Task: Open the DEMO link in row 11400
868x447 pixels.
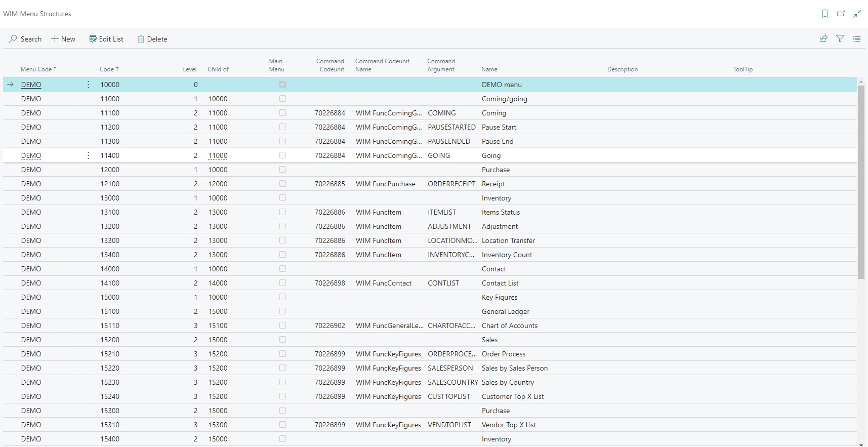Action: point(31,155)
